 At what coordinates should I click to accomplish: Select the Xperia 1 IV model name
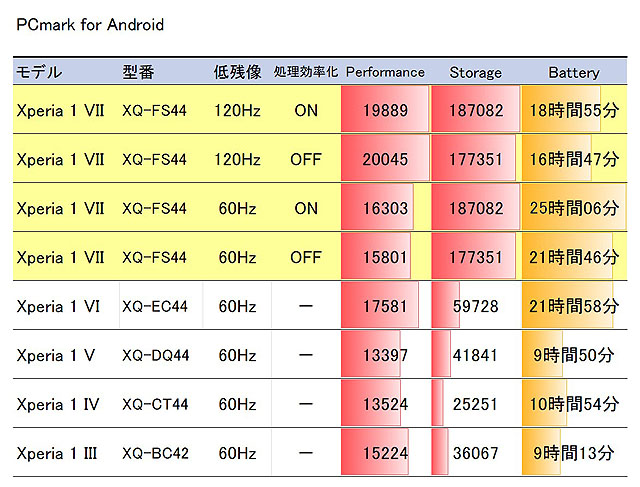click(58, 404)
